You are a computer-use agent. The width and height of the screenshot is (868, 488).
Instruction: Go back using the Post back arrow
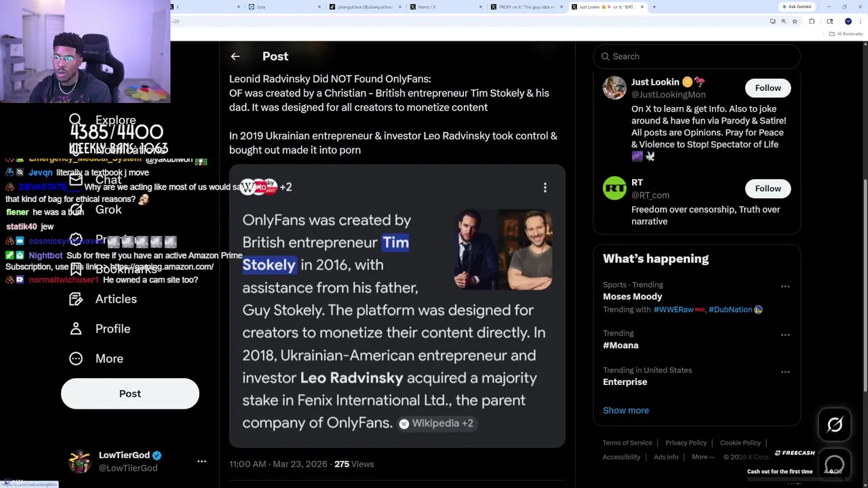pos(235,56)
